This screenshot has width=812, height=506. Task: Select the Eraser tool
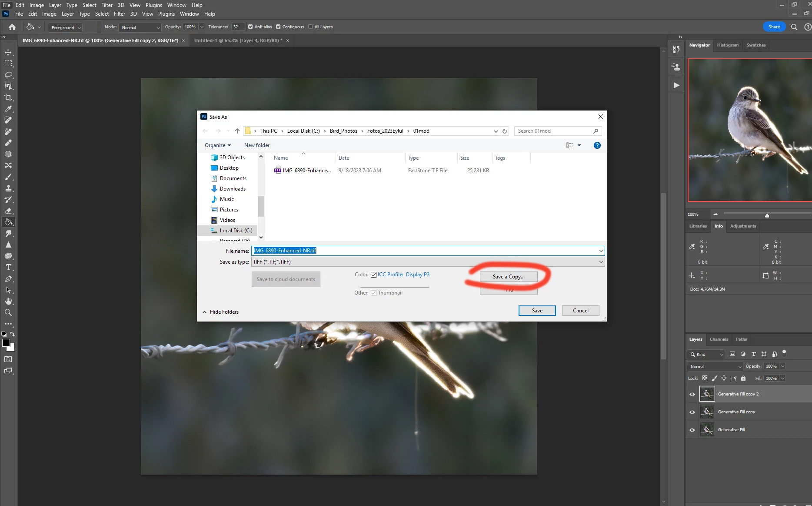(8, 211)
